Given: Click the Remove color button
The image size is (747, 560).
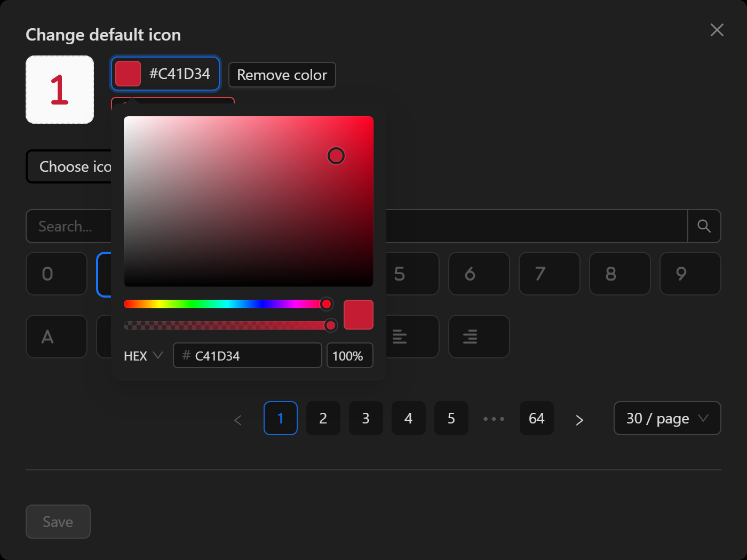Looking at the screenshot, I should (x=282, y=75).
